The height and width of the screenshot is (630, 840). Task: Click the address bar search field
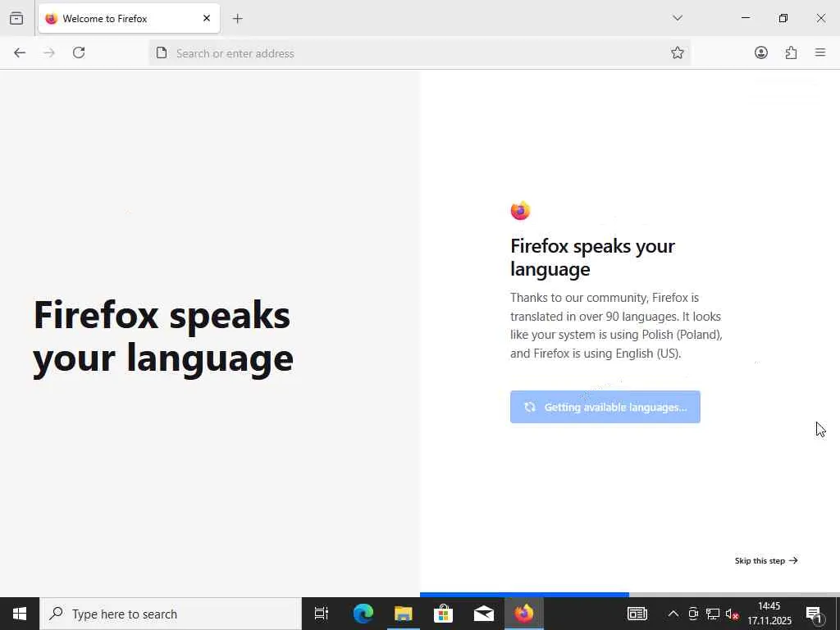click(419, 53)
